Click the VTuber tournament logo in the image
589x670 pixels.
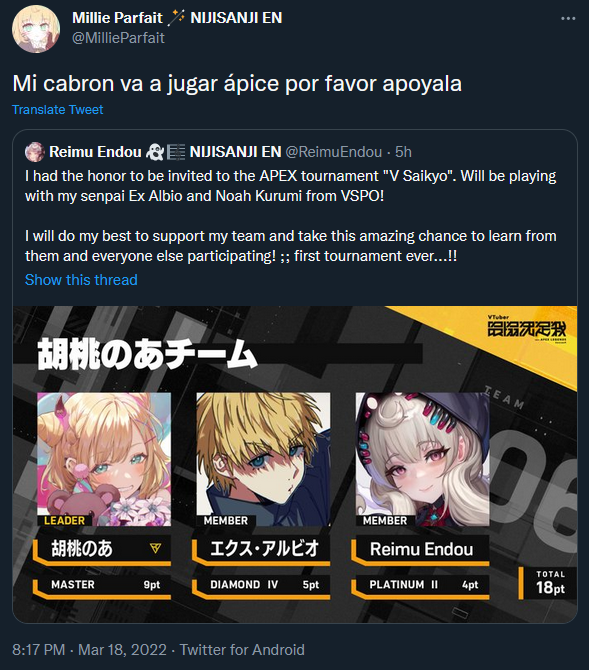(527, 329)
